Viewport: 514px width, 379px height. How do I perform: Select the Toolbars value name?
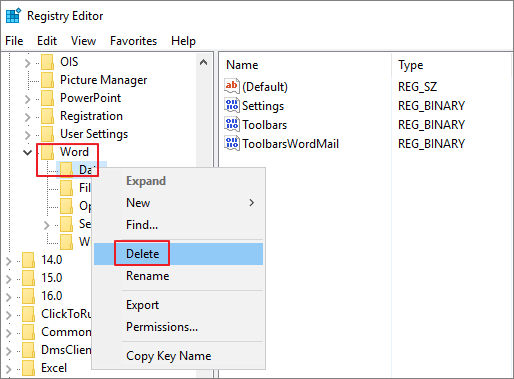pyautogui.click(x=264, y=125)
